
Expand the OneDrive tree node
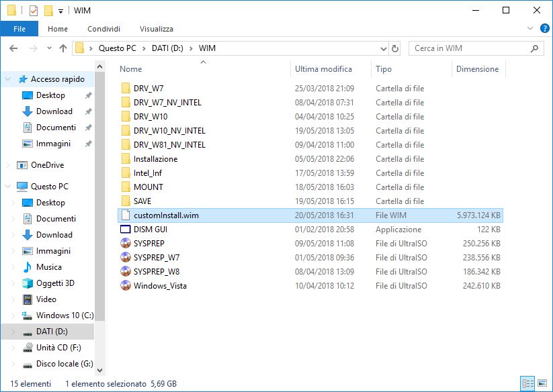[x=8, y=165]
